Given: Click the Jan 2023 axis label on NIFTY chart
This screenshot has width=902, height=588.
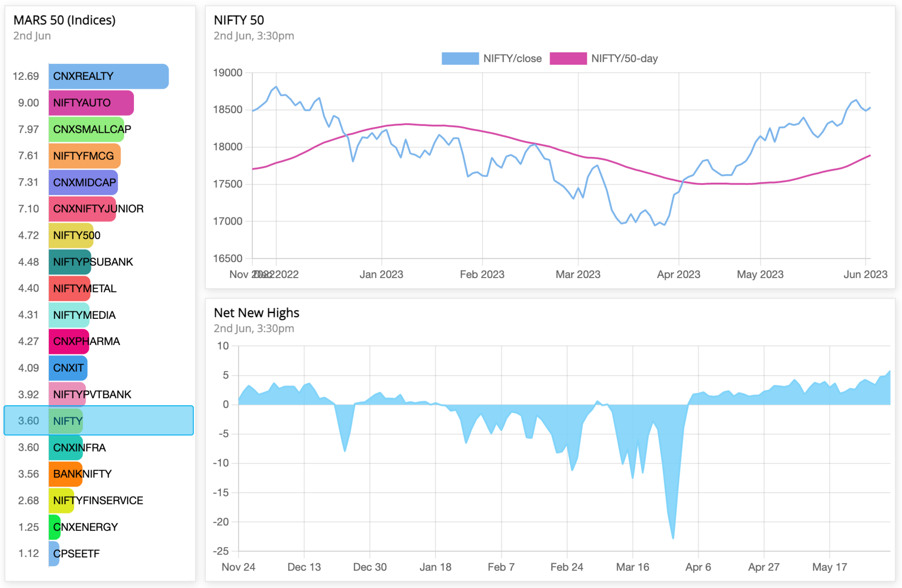Looking at the screenshot, I should point(381,274).
